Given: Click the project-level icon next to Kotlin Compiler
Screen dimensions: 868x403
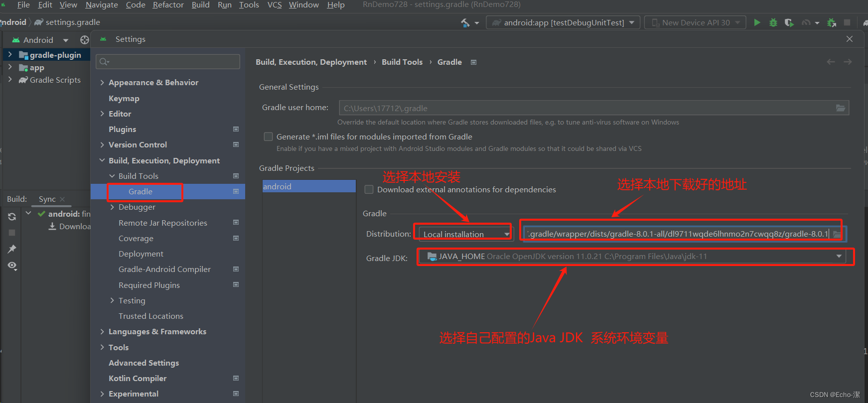Looking at the screenshot, I should coord(236,378).
